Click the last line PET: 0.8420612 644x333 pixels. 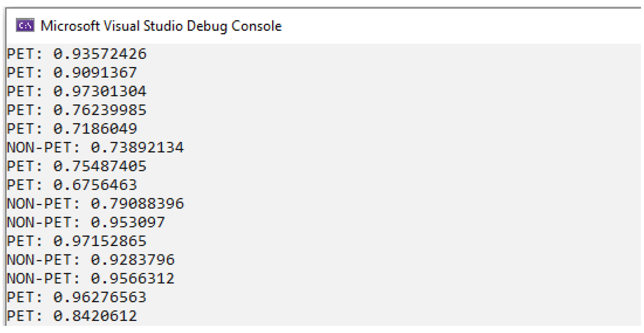tap(72, 316)
